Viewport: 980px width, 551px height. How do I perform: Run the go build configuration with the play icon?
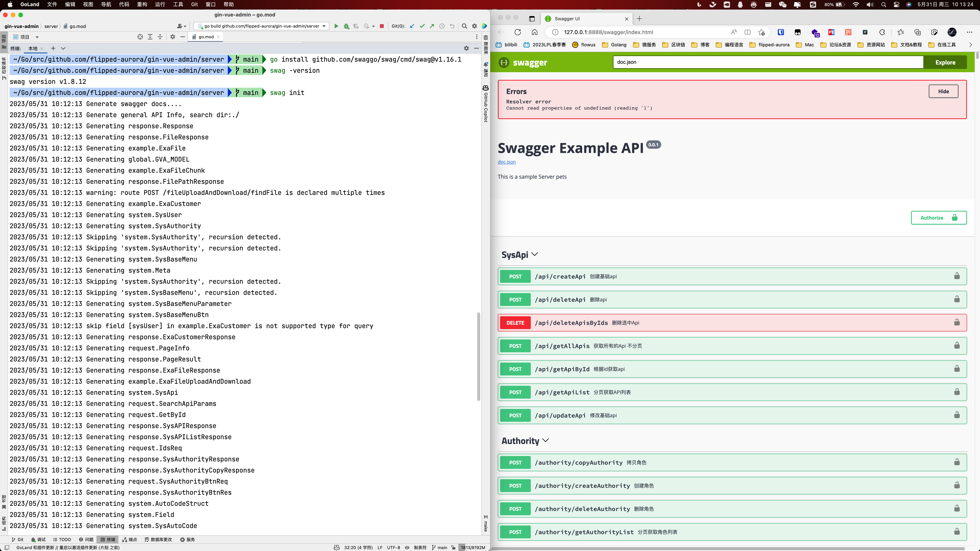point(336,26)
